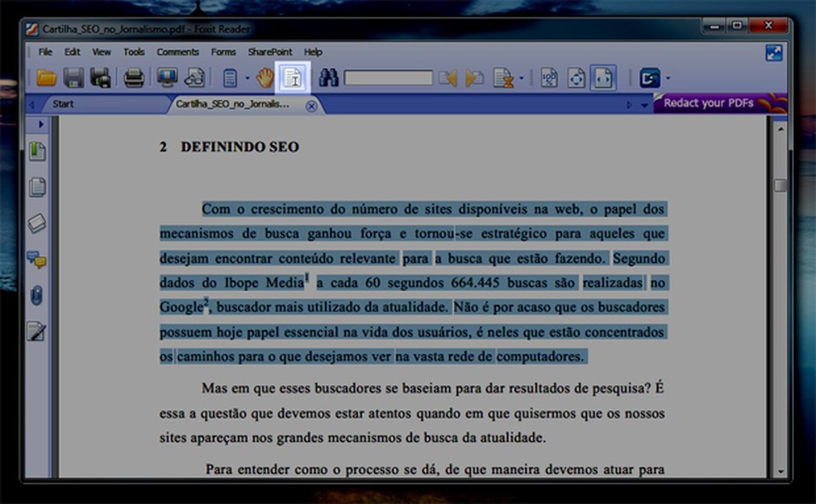Click the Save As icon
816x504 pixels.
coord(100,78)
